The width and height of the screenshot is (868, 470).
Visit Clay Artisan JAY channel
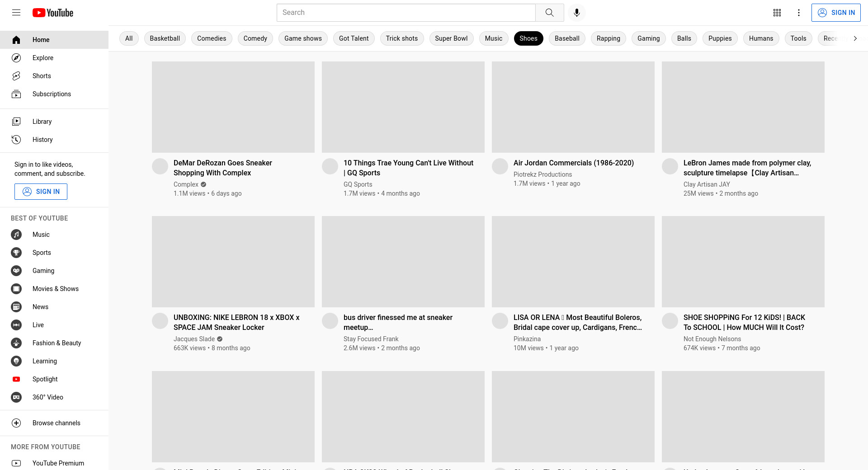tap(707, 184)
